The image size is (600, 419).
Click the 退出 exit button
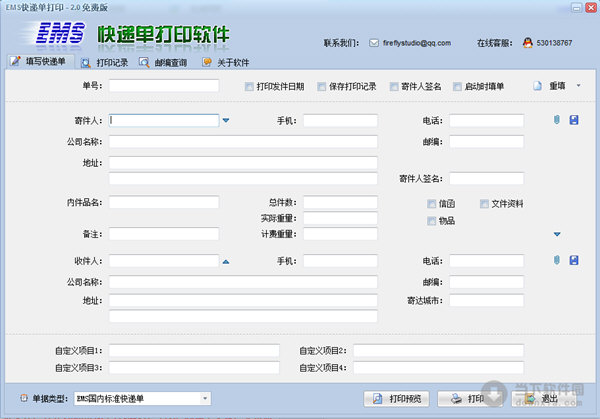543,399
